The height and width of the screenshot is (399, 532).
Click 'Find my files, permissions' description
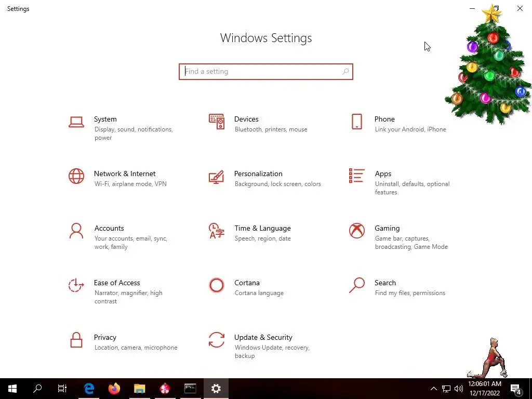coord(410,293)
